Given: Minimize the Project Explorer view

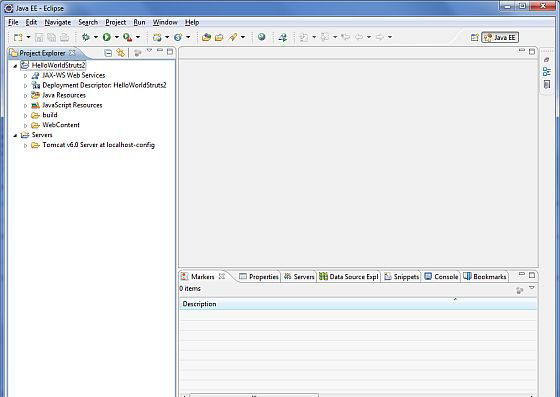Looking at the screenshot, I should [x=160, y=51].
